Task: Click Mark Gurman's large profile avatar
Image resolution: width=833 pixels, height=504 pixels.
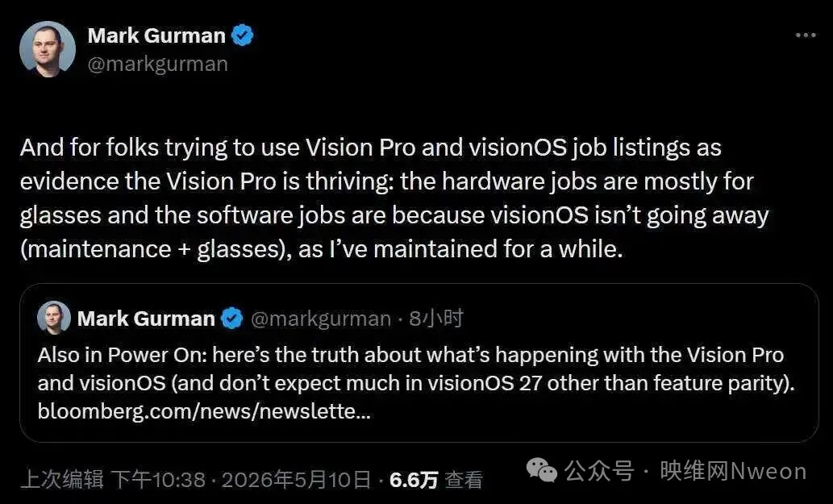Action: (48, 49)
